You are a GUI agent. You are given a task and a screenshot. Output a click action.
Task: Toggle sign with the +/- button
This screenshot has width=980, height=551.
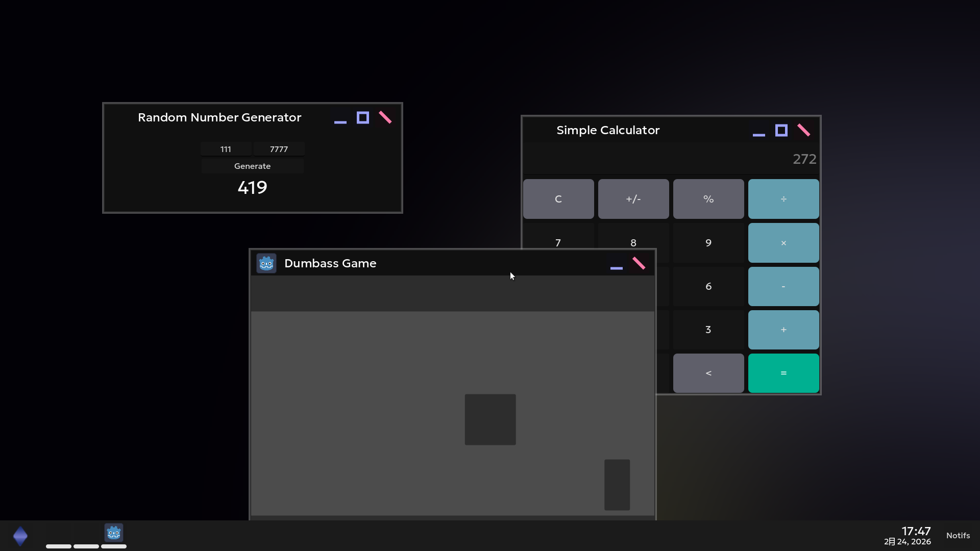633,199
